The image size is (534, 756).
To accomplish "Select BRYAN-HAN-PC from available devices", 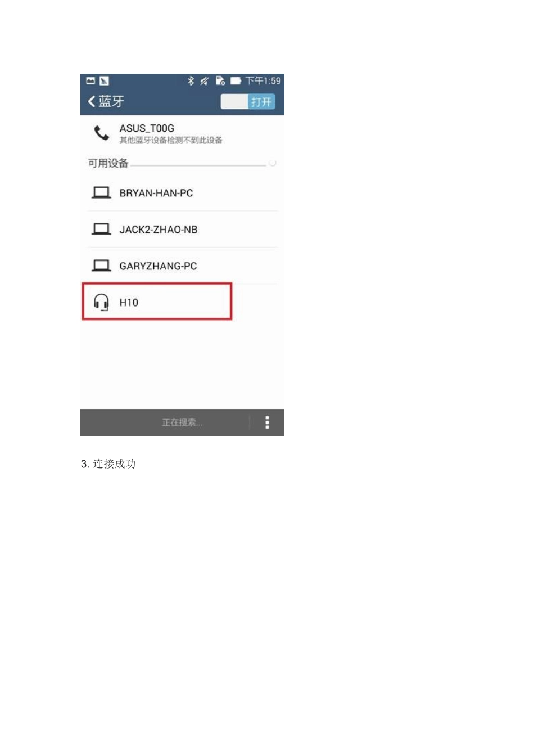I will [182, 193].
